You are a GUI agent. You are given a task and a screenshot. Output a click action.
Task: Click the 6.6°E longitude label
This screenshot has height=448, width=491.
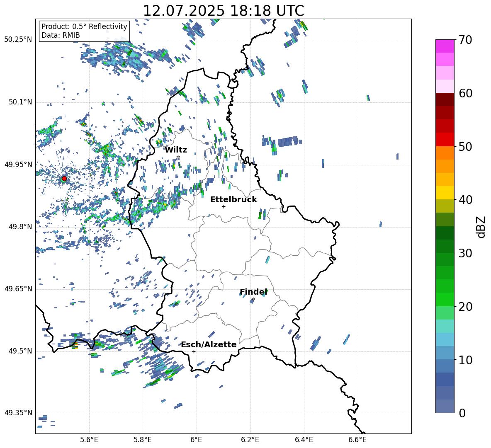pos(357,440)
